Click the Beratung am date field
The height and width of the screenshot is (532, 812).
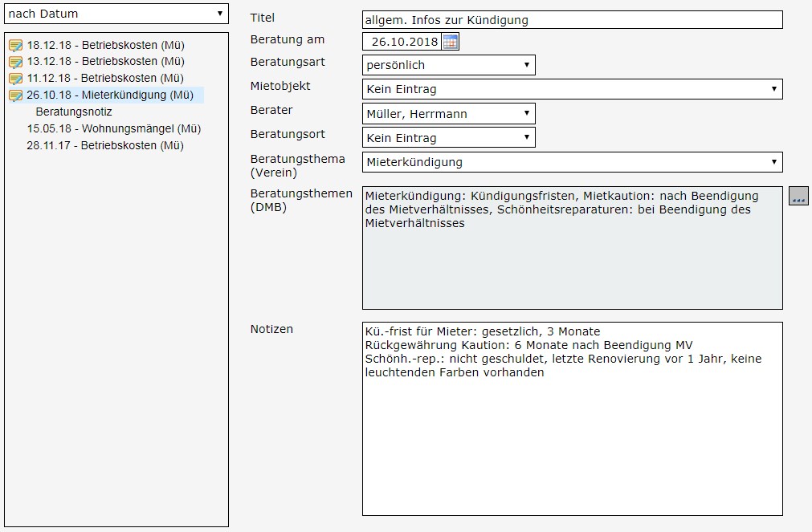[x=402, y=42]
